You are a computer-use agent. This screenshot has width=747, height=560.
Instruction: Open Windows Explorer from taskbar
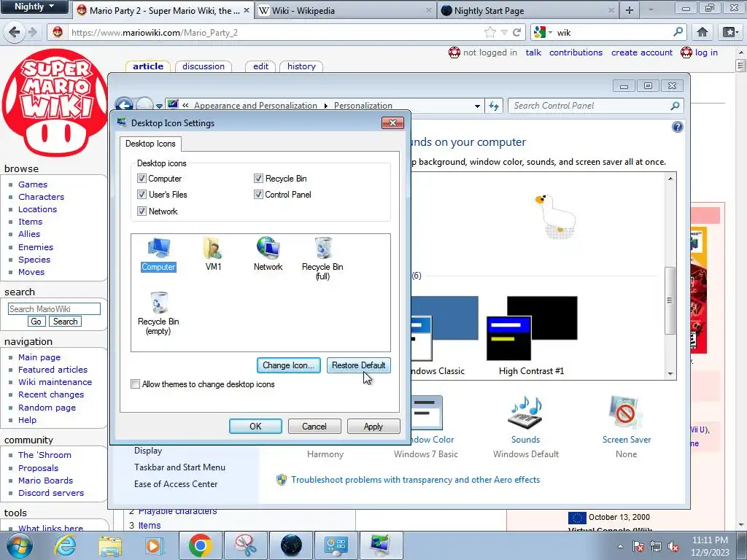click(110, 545)
